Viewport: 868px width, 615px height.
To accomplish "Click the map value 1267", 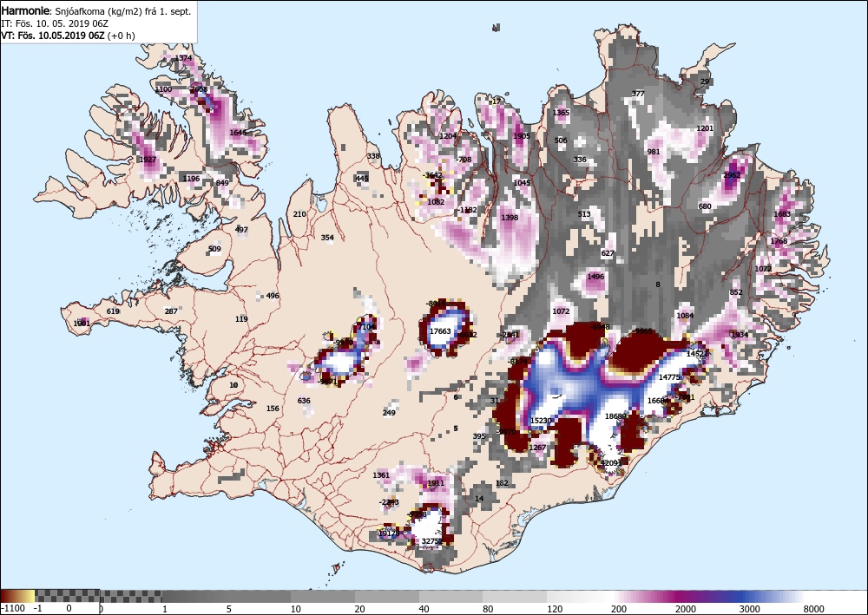I will coord(537,448).
